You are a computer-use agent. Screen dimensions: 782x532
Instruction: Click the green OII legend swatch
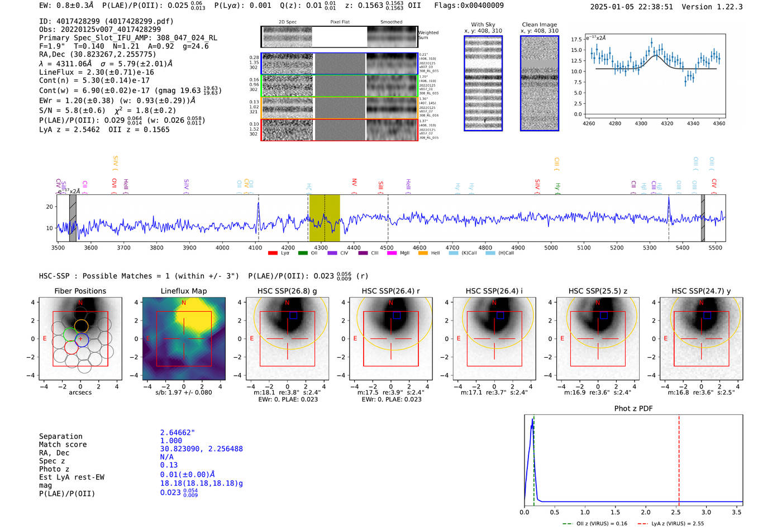point(303,253)
